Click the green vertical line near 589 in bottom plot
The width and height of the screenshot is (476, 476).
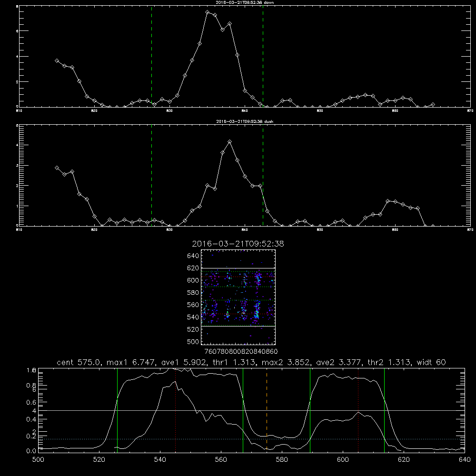click(x=310, y=410)
